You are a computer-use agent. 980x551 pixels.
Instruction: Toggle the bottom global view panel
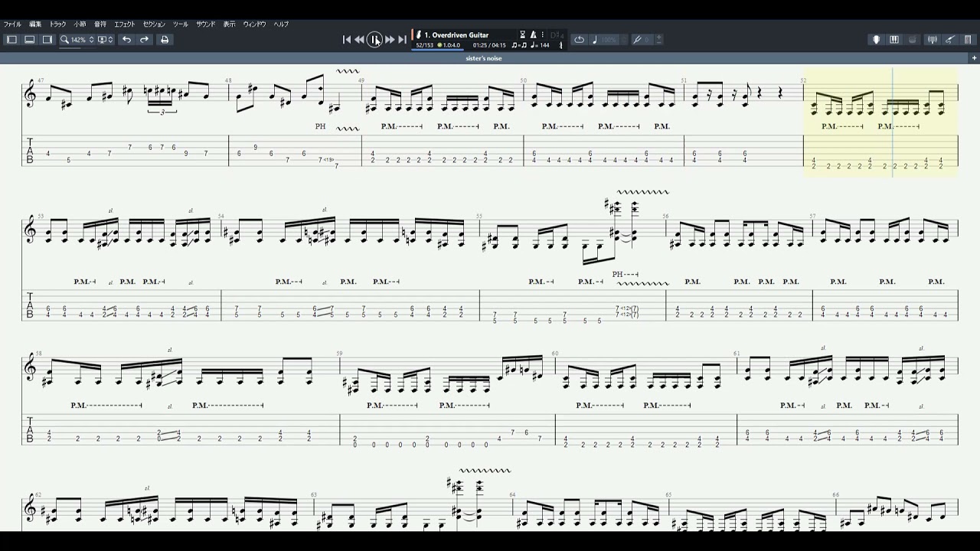(x=29, y=40)
